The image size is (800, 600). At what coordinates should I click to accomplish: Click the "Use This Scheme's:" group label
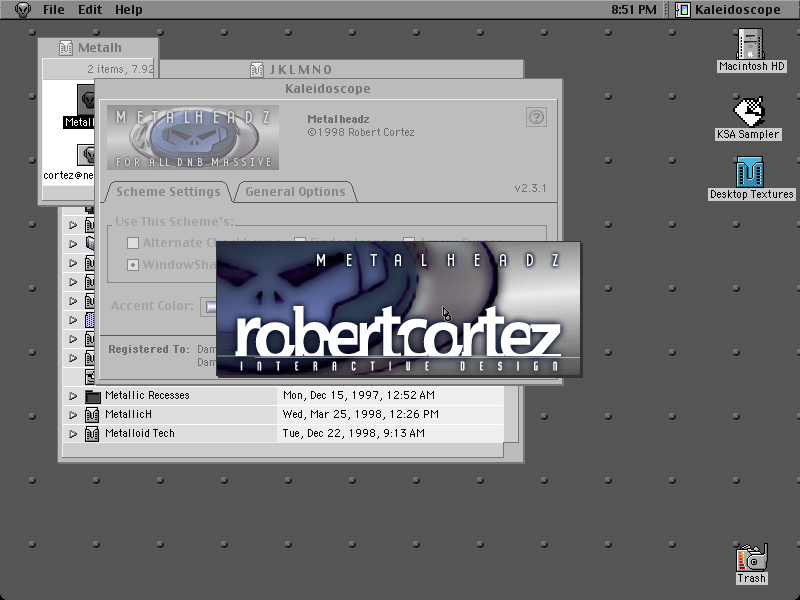coord(174,222)
